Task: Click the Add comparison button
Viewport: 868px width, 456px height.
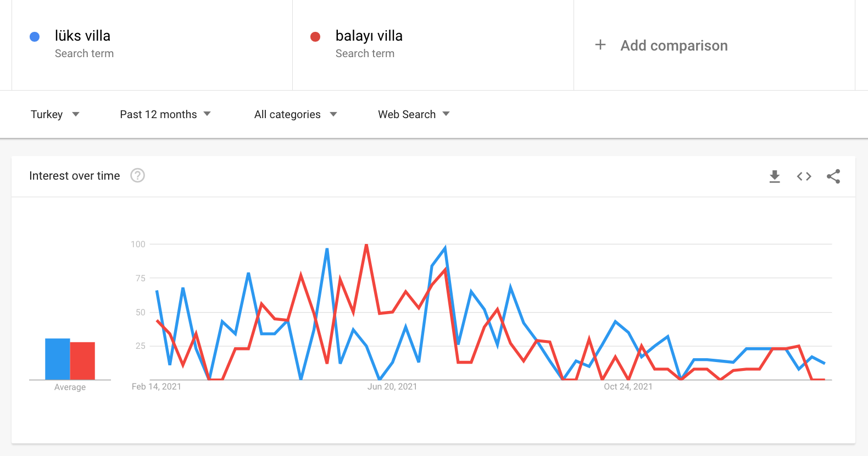Action: point(714,45)
